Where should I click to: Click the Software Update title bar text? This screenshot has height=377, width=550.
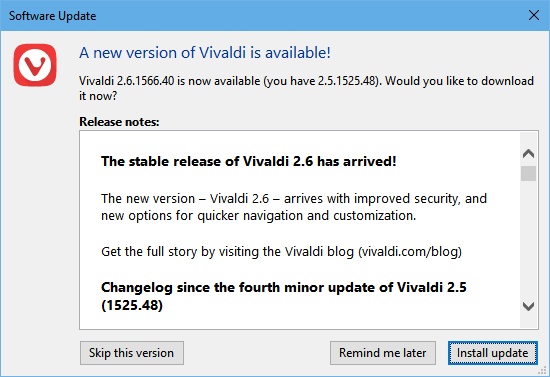point(52,16)
